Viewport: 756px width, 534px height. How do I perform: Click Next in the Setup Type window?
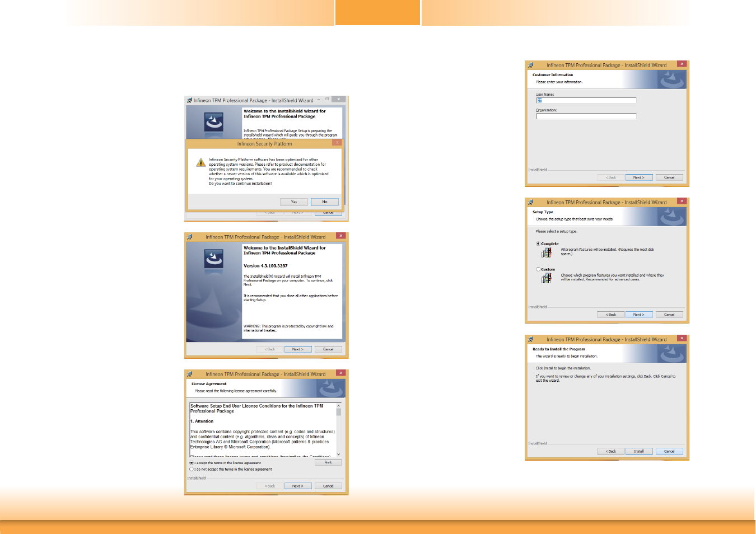pyautogui.click(x=639, y=315)
